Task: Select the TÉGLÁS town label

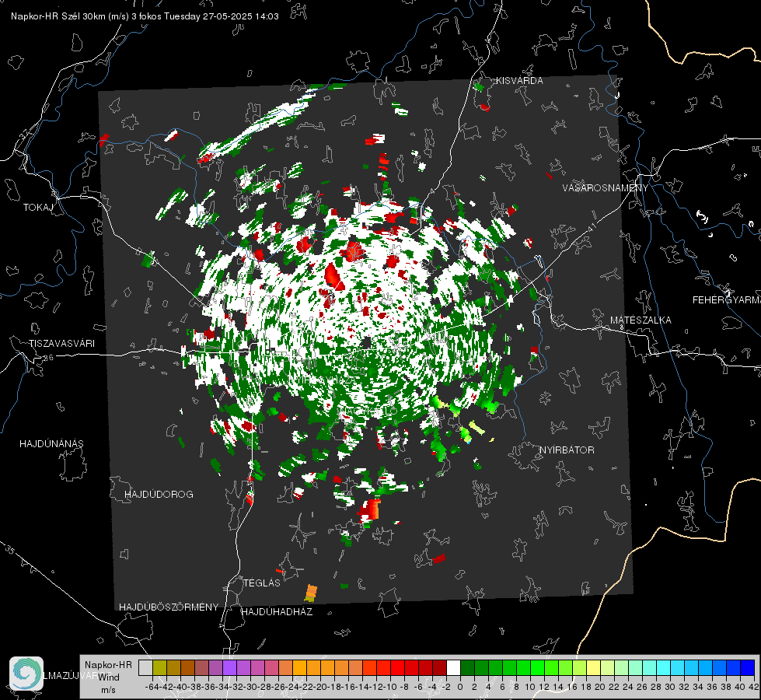Action: tap(262, 583)
